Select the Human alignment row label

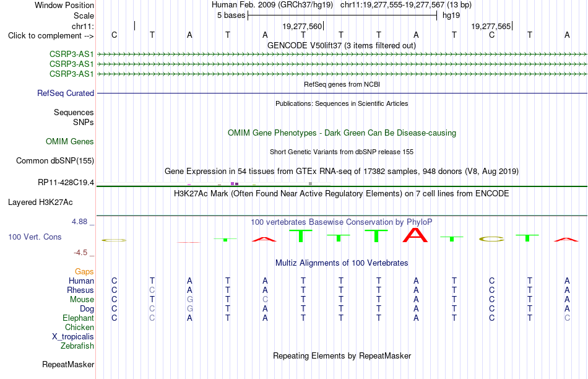click(x=81, y=281)
